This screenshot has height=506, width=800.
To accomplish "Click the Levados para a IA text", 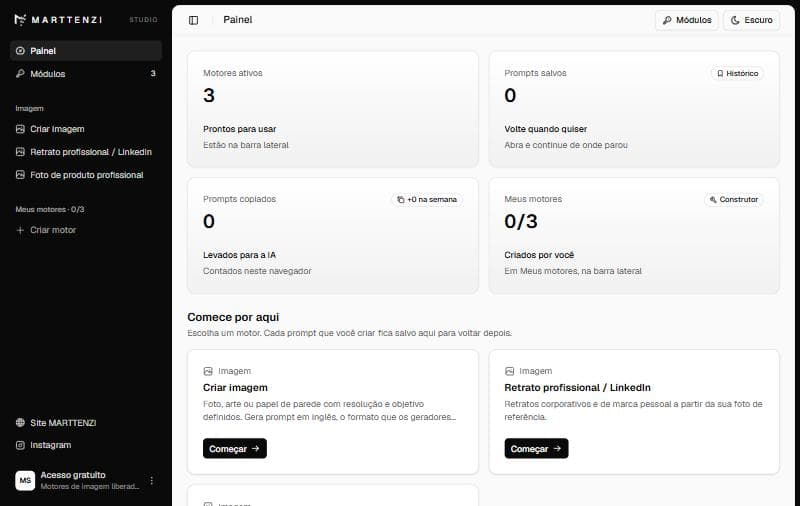I will (x=239, y=255).
